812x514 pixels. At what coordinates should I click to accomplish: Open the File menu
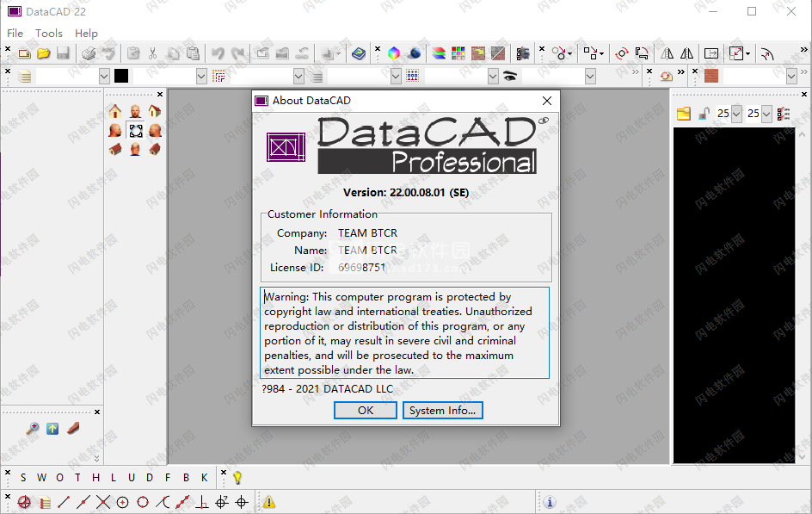tap(15, 34)
